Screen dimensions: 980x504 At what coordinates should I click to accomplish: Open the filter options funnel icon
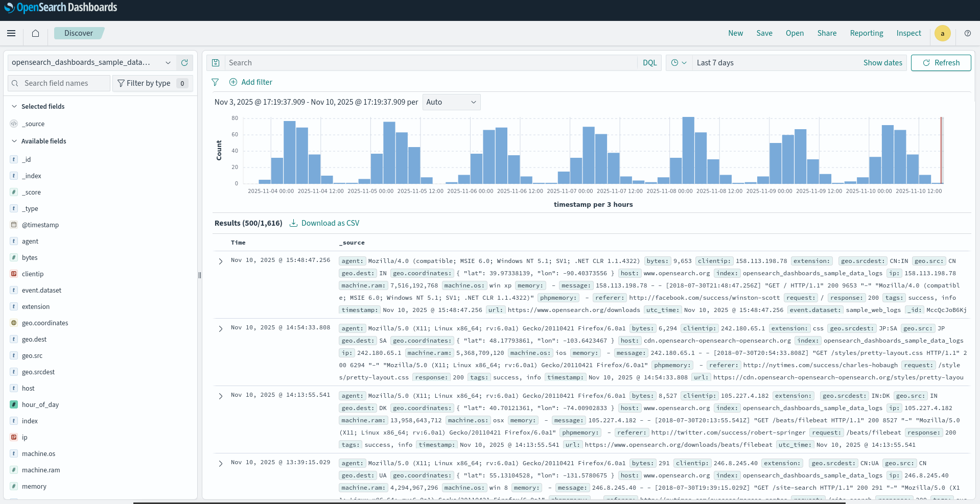[215, 82]
